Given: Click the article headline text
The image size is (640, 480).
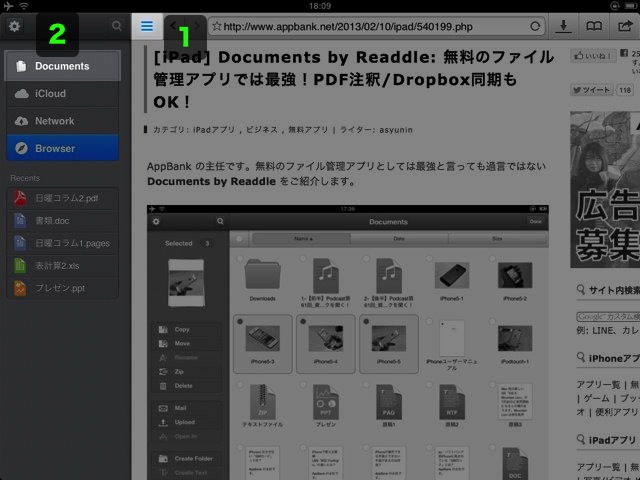Looking at the screenshot, I should (x=353, y=80).
